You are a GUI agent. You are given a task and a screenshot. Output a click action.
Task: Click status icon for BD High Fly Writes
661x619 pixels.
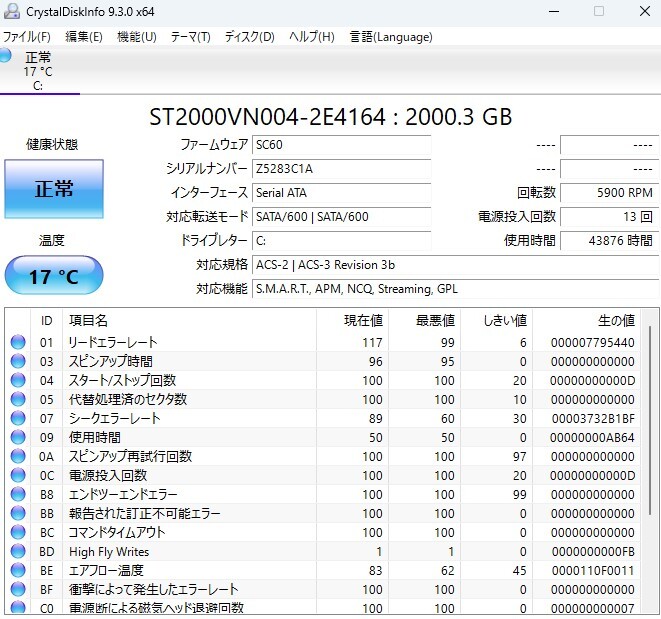pyautogui.click(x=18, y=551)
